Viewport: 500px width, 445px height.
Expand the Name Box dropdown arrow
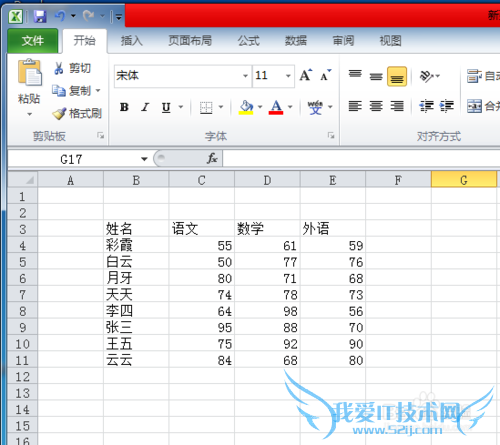(x=144, y=159)
